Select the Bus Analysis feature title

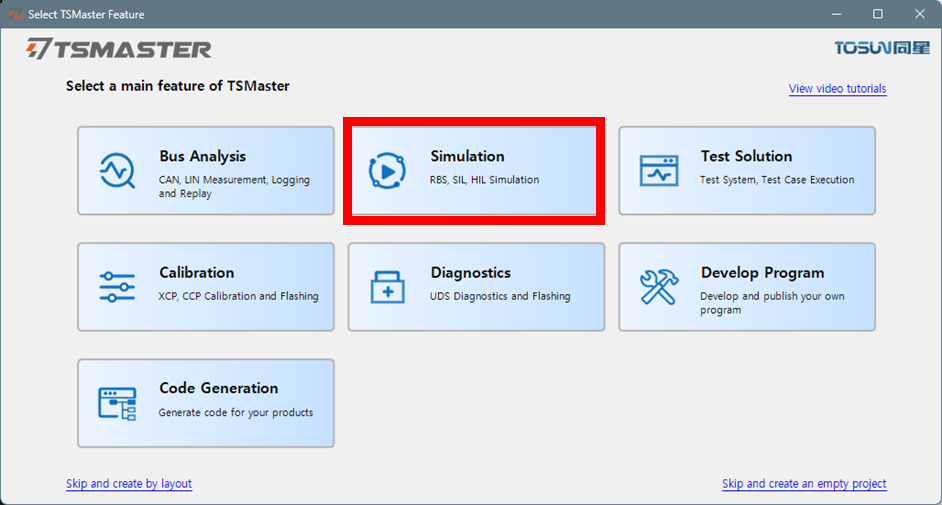point(202,156)
